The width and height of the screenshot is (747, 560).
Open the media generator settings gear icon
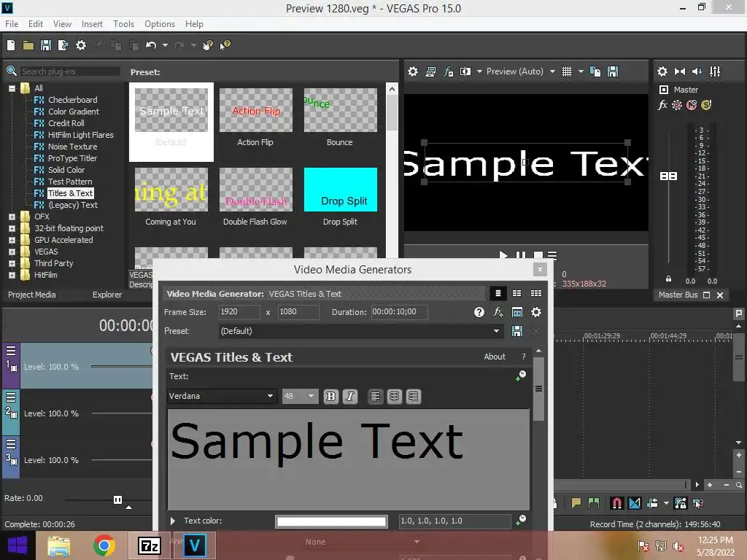coord(536,312)
